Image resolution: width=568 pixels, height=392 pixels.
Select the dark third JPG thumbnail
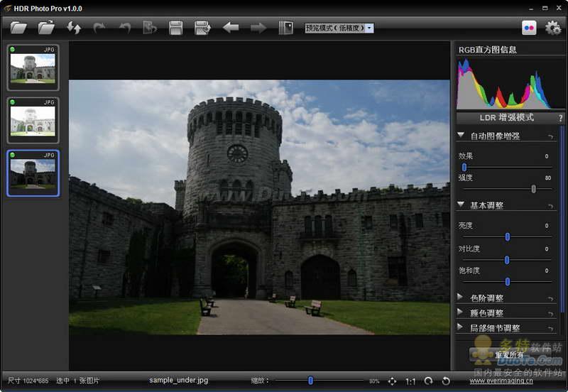click(33, 173)
